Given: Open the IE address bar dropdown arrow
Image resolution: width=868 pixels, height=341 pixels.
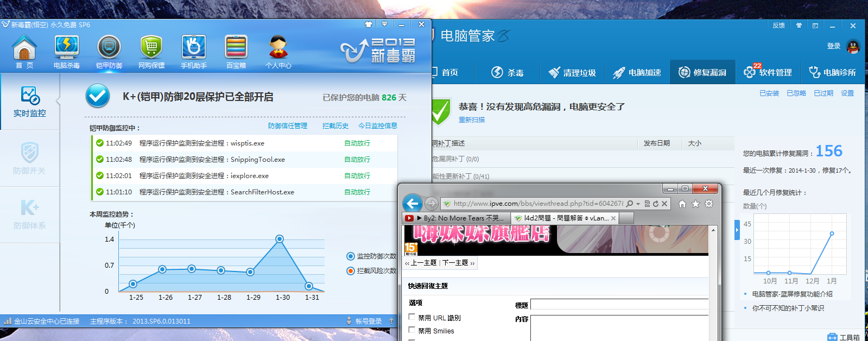Looking at the screenshot, I should [638, 204].
